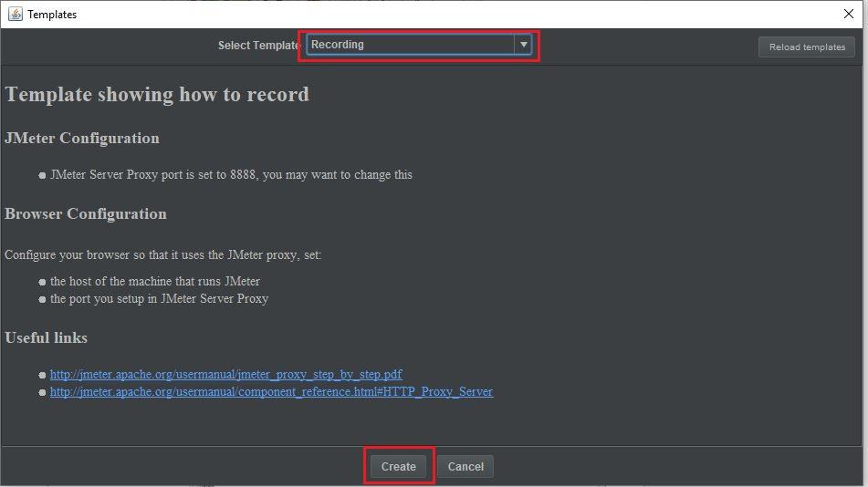This screenshot has height=487, width=868.
Task: Click Reload templates button
Action: (x=807, y=47)
